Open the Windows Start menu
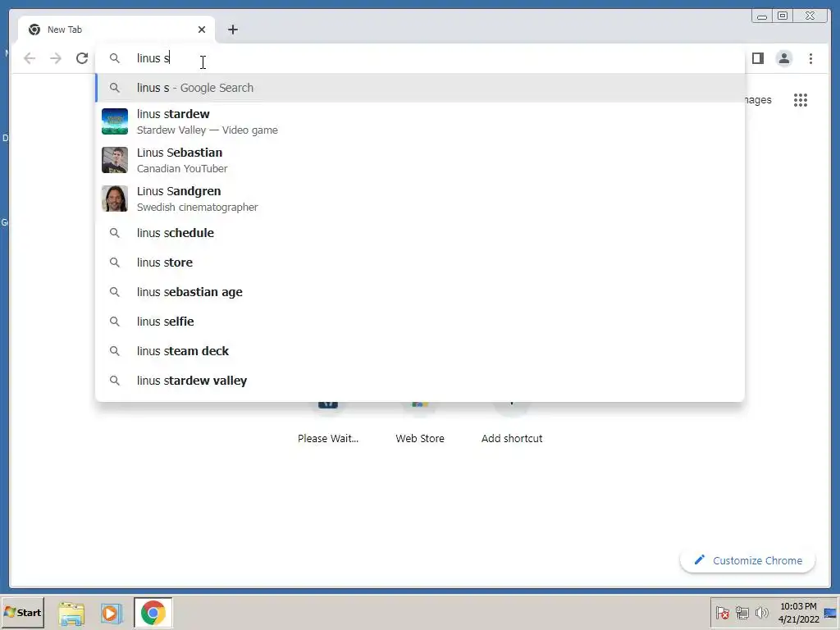The height and width of the screenshot is (630, 840). tap(23, 612)
